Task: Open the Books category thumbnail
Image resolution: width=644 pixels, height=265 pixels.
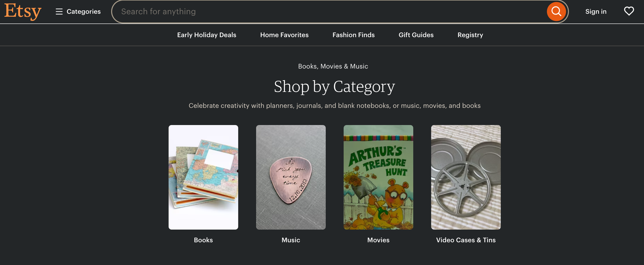Action: pyautogui.click(x=203, y=177)
